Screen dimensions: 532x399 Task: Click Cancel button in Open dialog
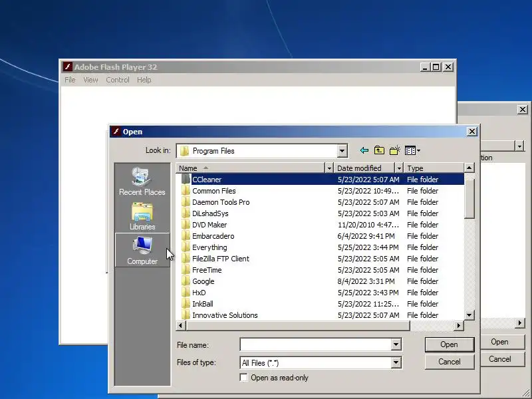[x=450, y=362]
